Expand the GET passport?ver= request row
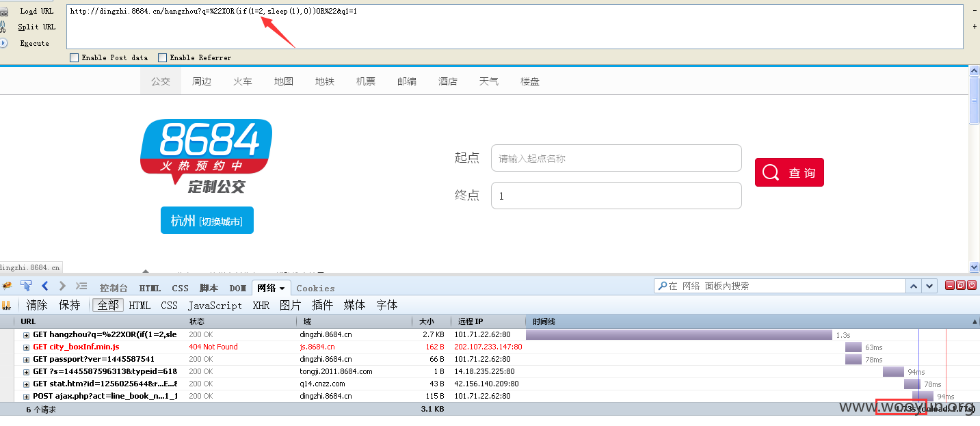This screenshot has width=980, height=426. point(27,360)
